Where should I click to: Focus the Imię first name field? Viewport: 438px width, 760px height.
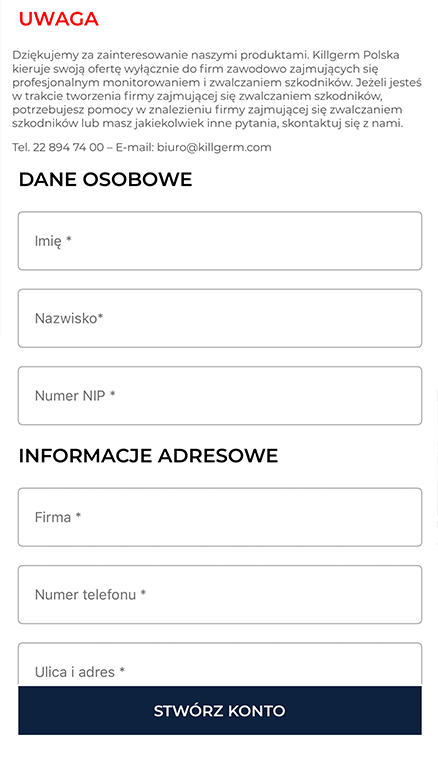[x=219, y=241]
